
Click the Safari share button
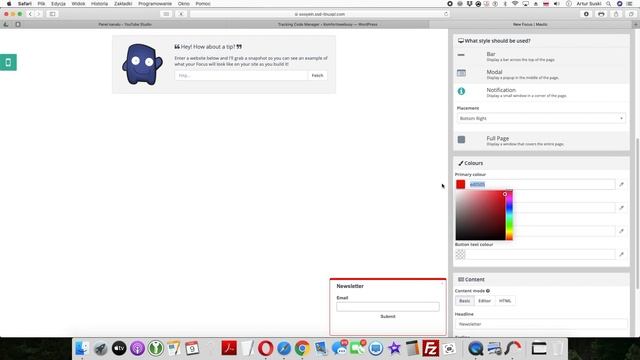tap(616, 14)
